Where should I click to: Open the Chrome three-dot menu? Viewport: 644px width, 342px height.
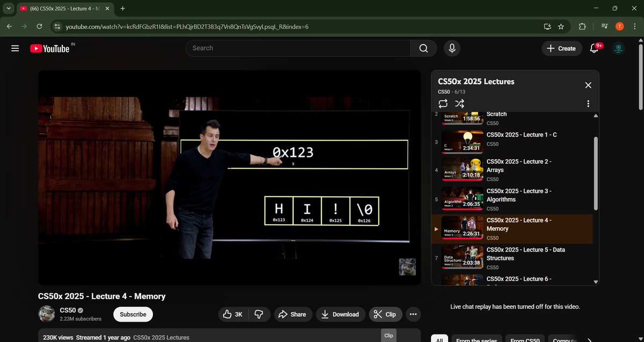(634, 26)
